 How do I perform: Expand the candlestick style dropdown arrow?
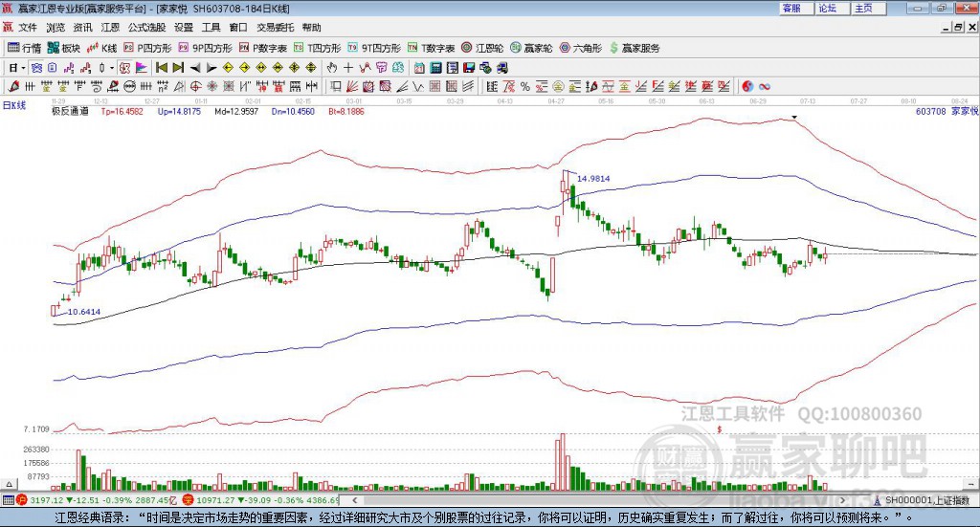[112, 68]
